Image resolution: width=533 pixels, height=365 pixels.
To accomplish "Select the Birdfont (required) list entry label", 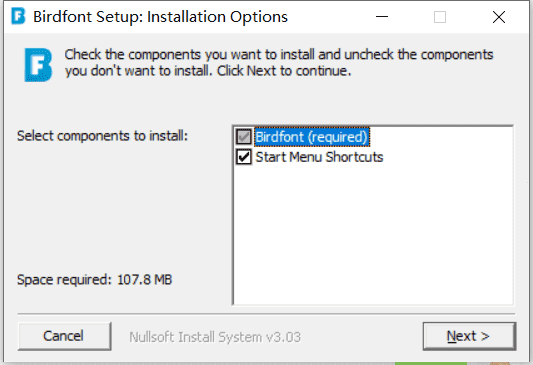I will coord(311,137).
